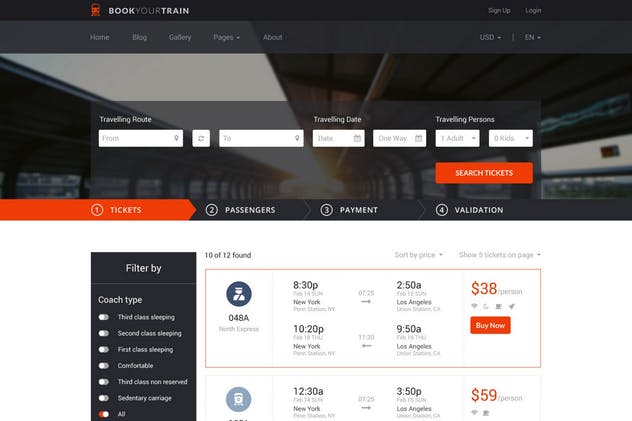Click the Search Tickets button
The height and width of the screenshot is (421, 632).
tap(484, 173)
